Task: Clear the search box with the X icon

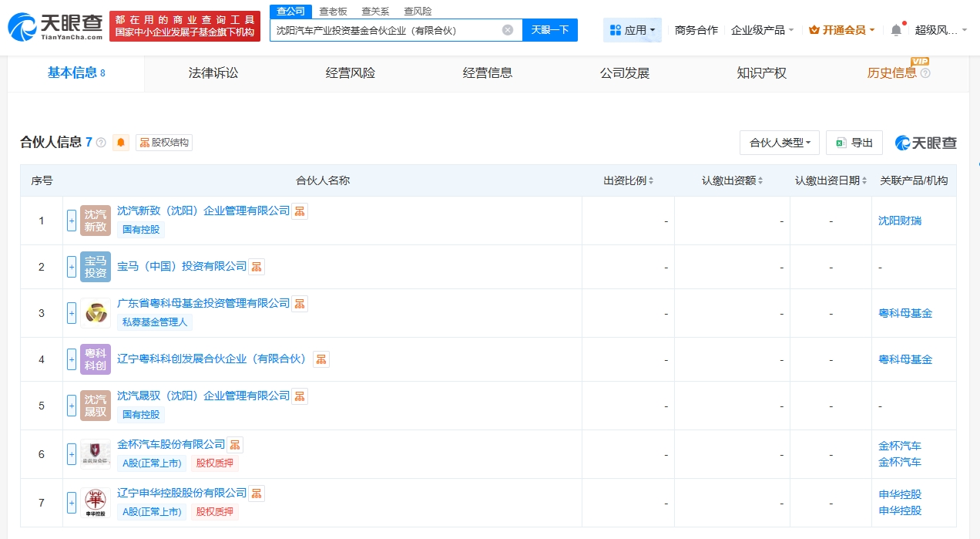Action: (508, 30)
